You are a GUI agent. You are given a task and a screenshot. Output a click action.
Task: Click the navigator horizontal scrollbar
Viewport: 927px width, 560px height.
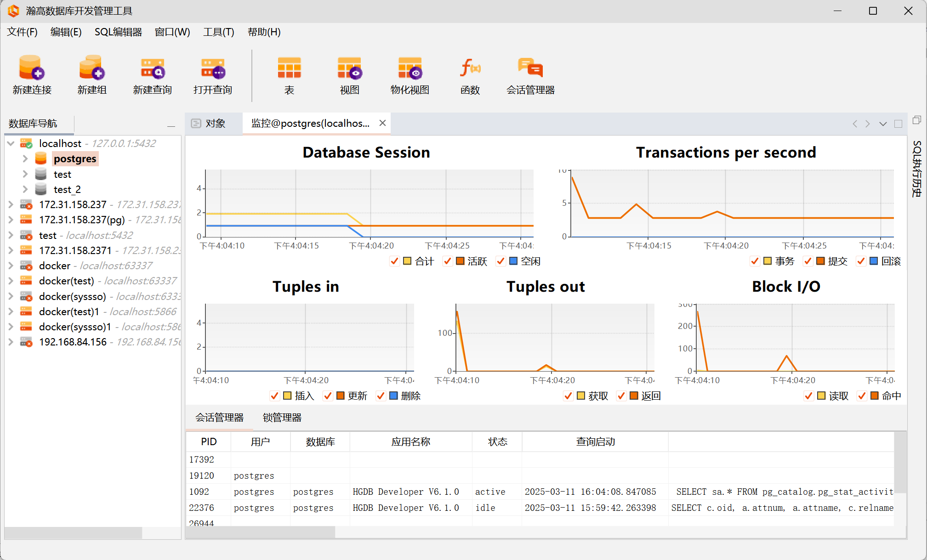point(74,533)
